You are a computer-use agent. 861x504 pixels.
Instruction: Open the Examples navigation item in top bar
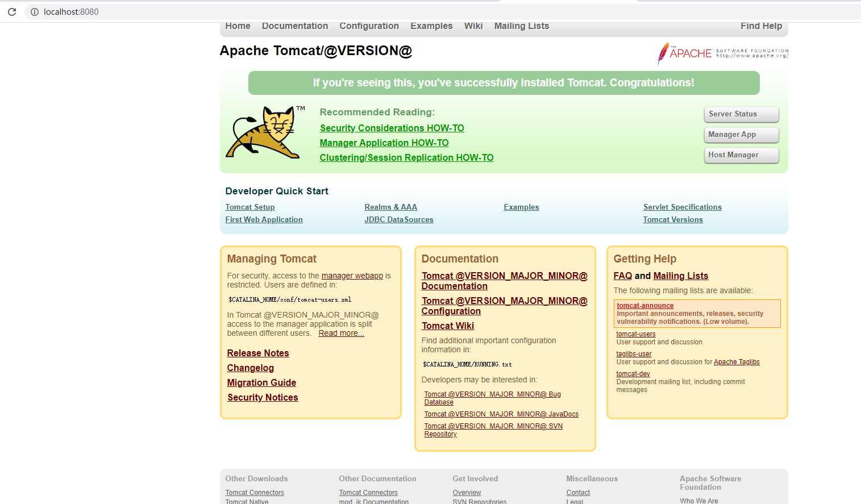tap(431, 26)
